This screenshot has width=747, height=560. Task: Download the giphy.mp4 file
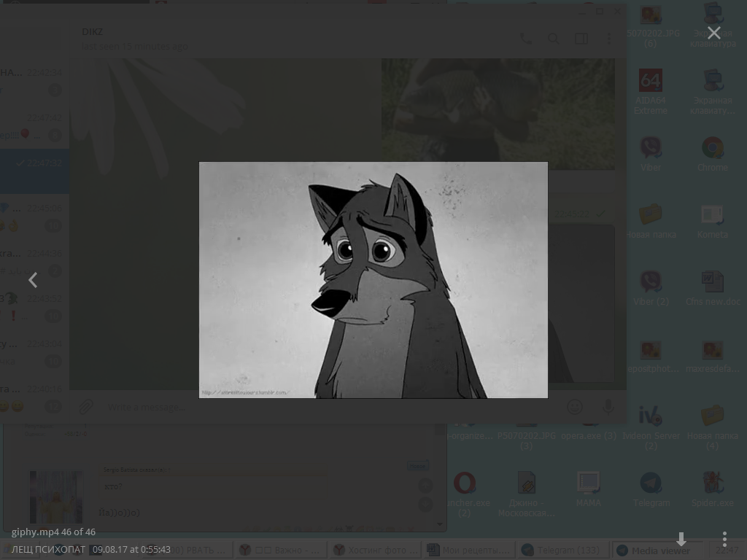click(681, 539)
